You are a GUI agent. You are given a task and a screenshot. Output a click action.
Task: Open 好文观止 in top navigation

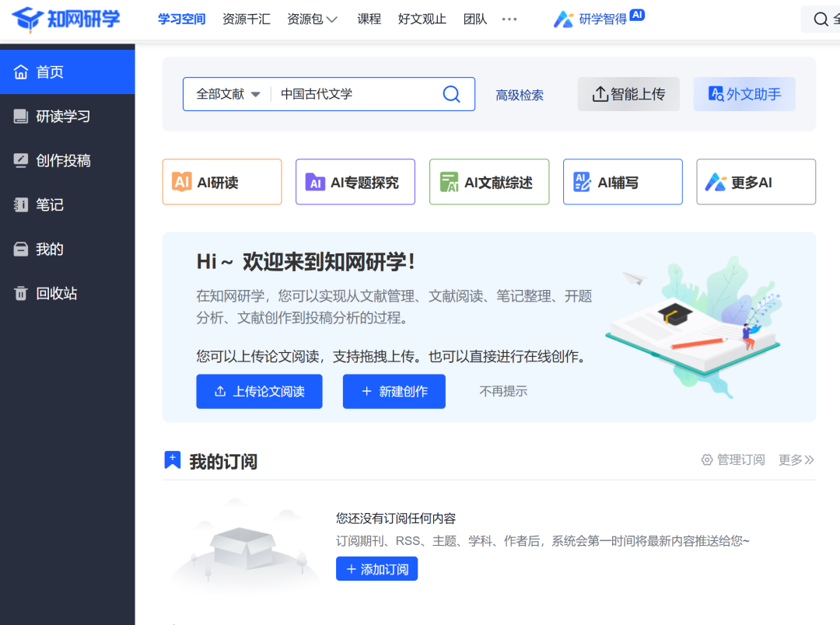pyautogui.click(x=422, y=19)
